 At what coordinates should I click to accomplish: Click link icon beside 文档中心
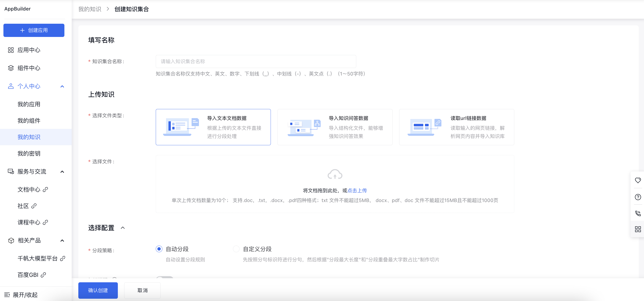[x=45, y=190]
